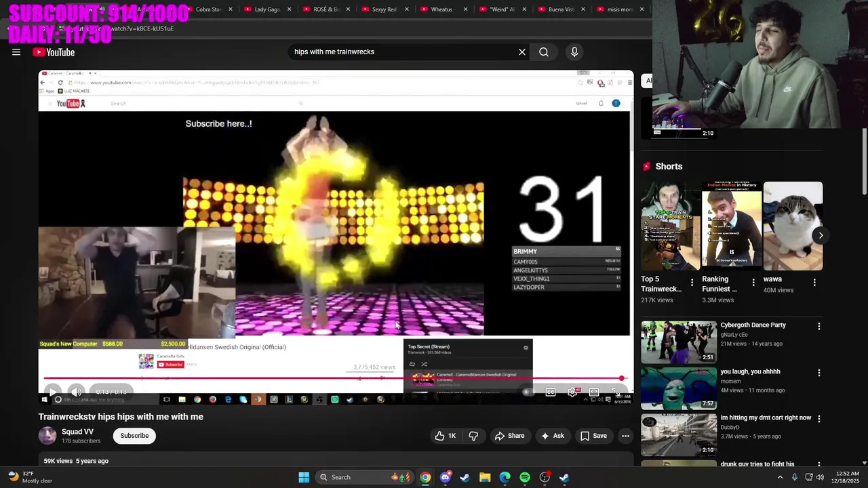The height and width of the screenshot is (488, 868).
Task: Open Discord from the taskbar
Action: tap(445, 477)
